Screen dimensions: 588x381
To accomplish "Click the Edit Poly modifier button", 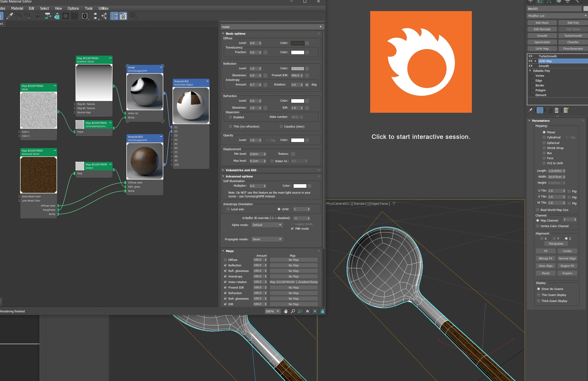I will pos(573,23).
